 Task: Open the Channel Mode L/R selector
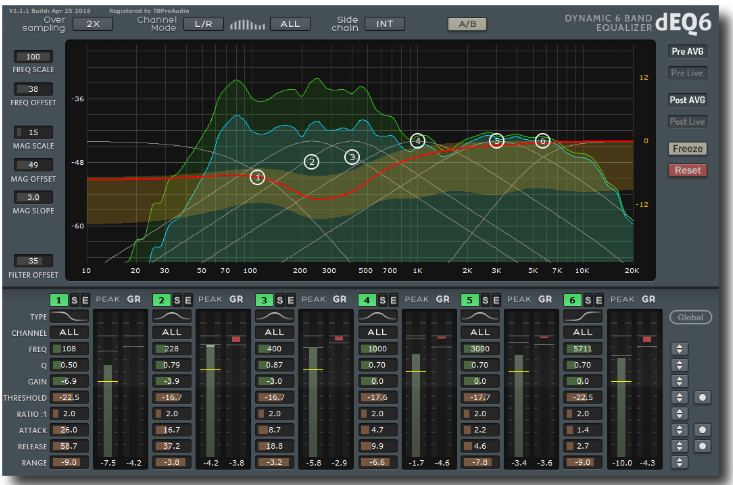203,24
